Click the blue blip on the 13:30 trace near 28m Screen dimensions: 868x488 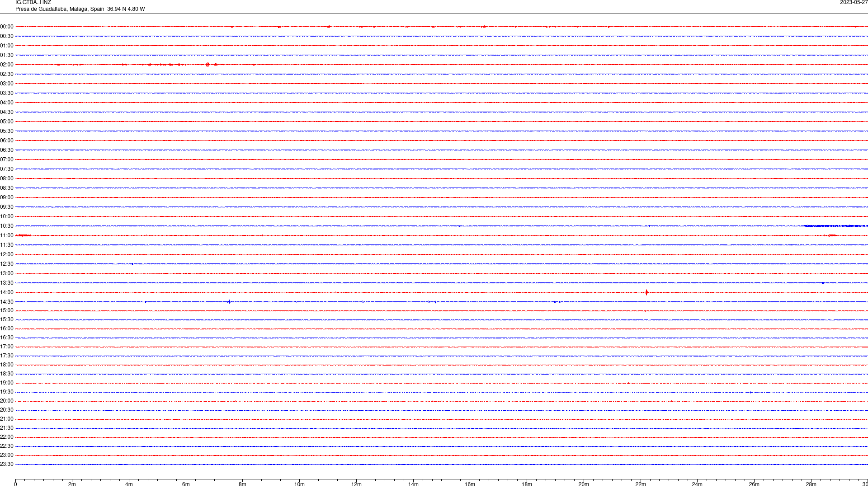823,283
